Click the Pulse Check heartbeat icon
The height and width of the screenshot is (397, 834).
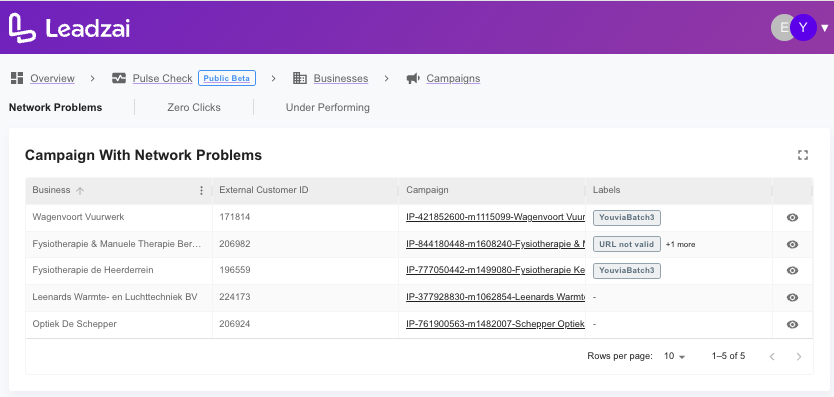click(119, 78)
